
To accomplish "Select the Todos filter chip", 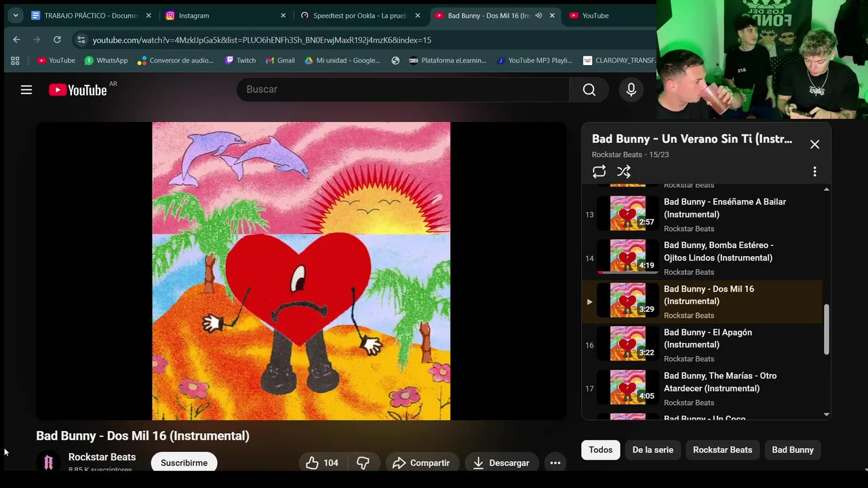I will (x=601, y=449).
